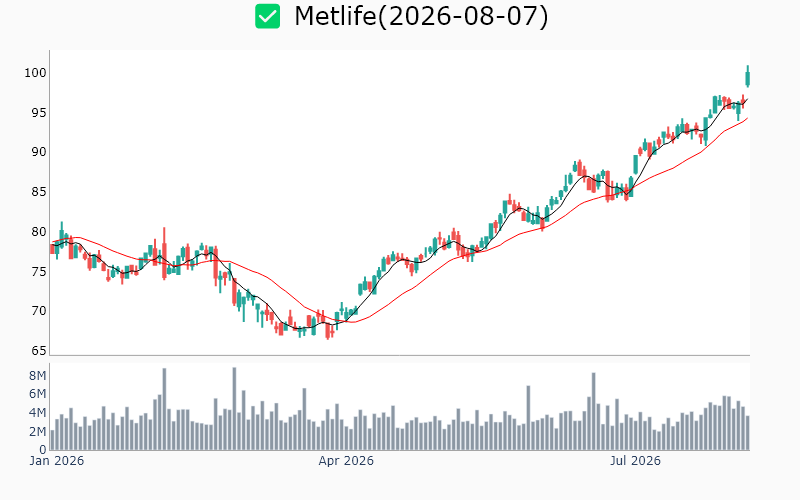Click the tallest volume bar in late June
800x500 pixels.
(x=593, y=411)
